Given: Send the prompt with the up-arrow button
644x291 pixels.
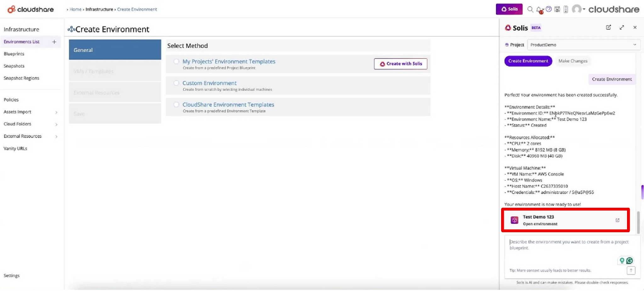Looking at the screenshot, I should pyautogui.click(x=631, y=270).
